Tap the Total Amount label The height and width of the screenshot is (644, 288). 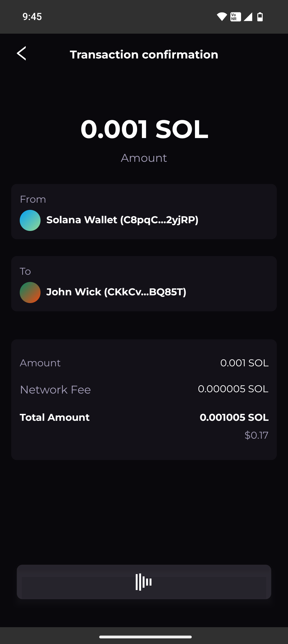[55, 417]
